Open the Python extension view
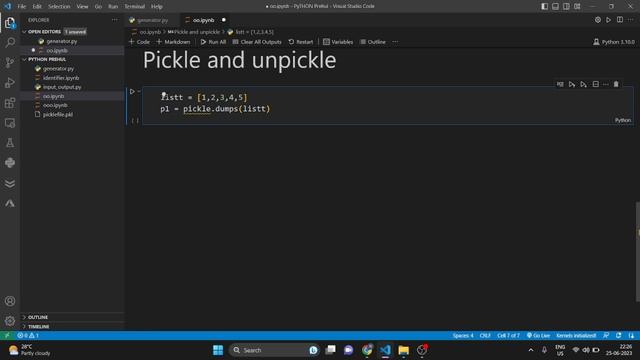Viewport: 640px width, 360px height. pyautogui.click(x=10, y=163)
